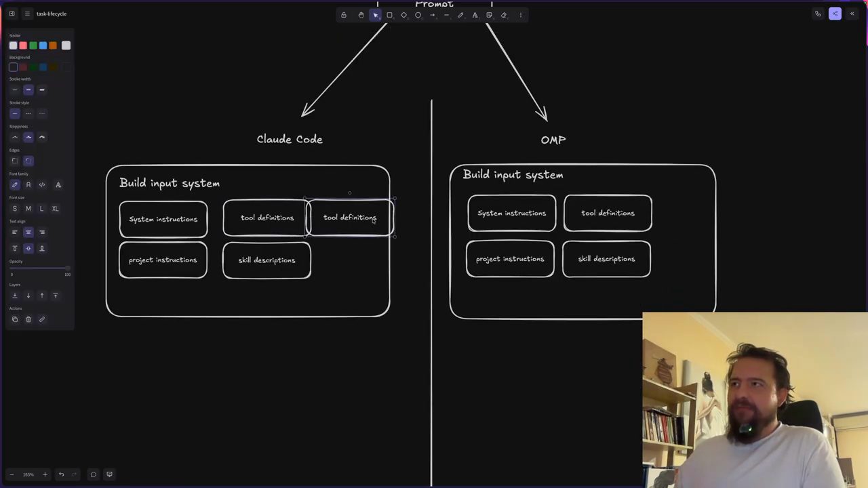Align text to vertical middle
868x488 pixels.
click(28, 248)
